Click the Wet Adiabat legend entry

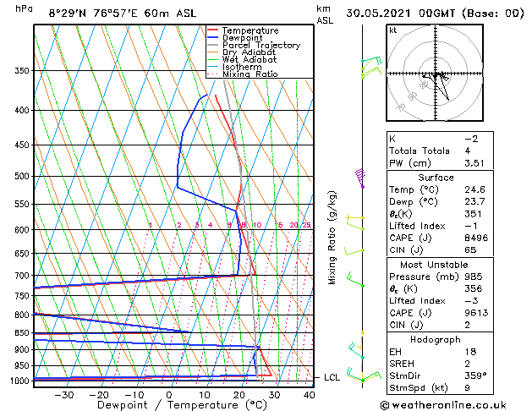click(x=250, y=59)
